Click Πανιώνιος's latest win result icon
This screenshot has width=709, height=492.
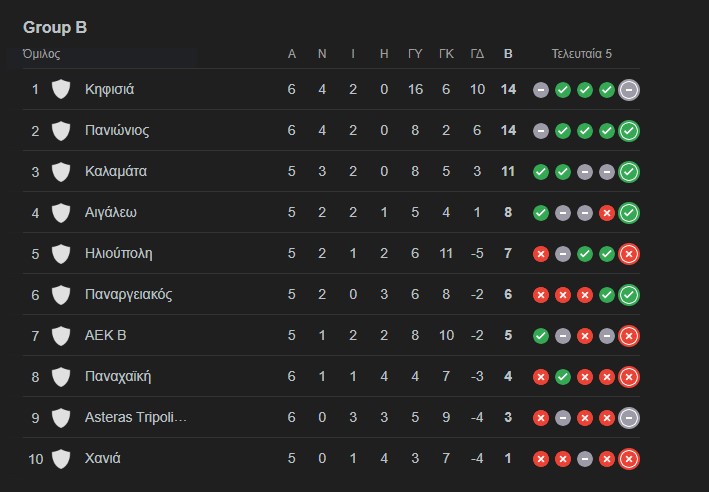(629, 131)
